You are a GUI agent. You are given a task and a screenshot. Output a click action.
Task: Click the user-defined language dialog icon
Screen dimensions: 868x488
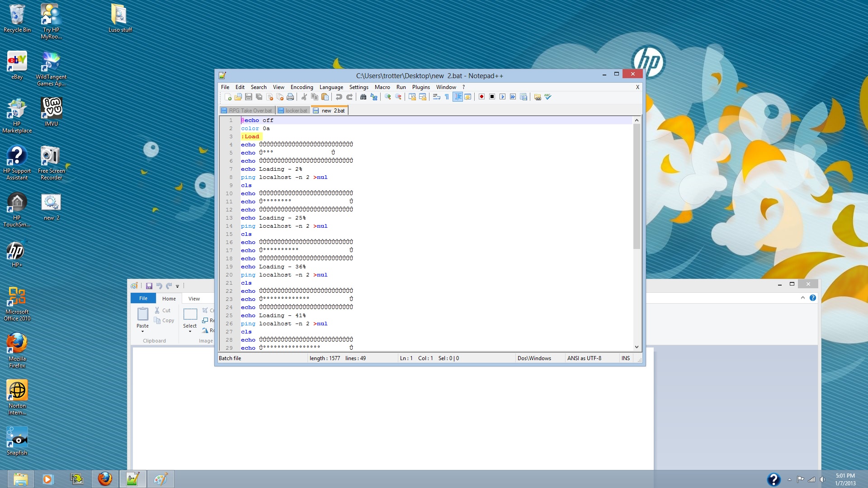468,97
